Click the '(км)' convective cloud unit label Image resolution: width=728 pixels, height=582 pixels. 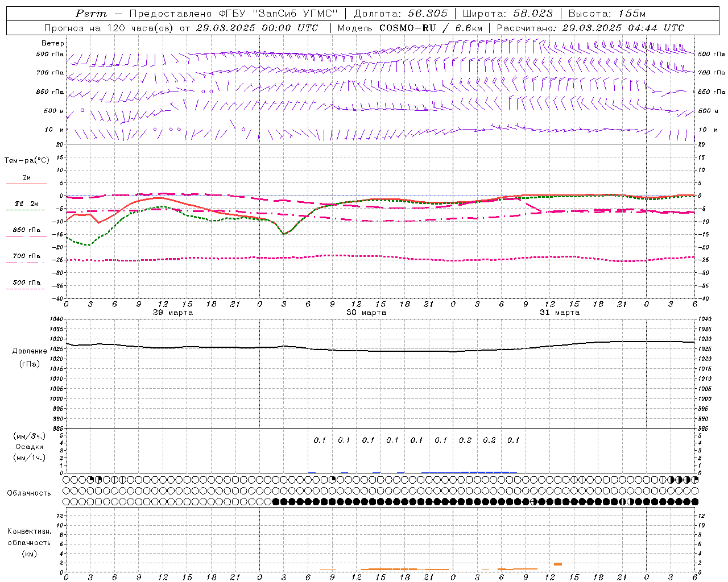(x=30, y=554)
